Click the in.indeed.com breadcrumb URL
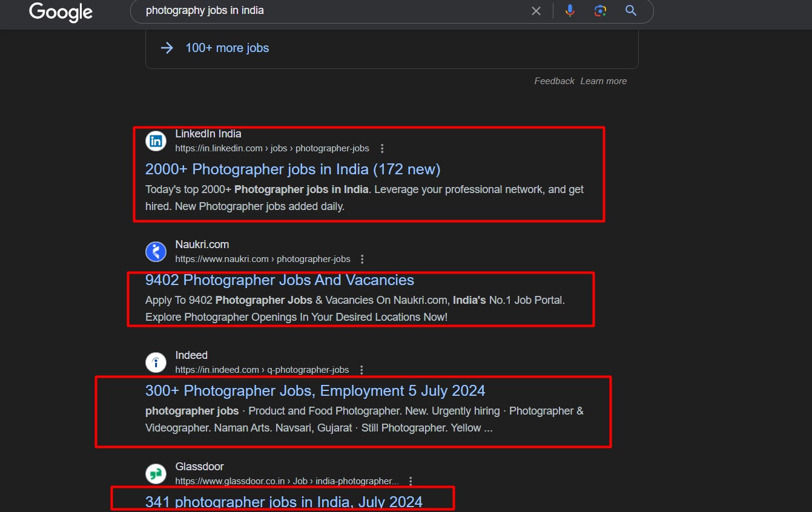The width and height of the screenshot is (812, 512). coord(262,370)
